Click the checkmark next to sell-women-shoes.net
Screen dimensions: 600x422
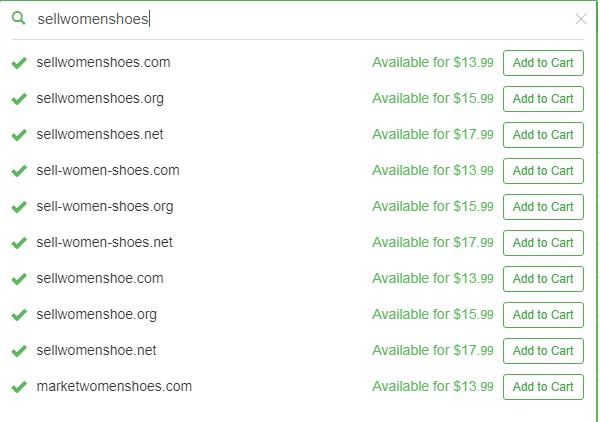point(19,243)
